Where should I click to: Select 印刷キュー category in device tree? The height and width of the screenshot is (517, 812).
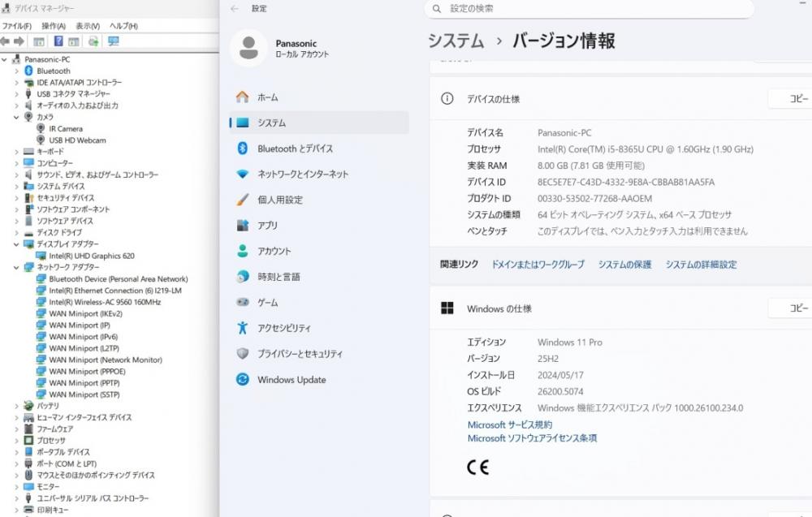point(52,510)
